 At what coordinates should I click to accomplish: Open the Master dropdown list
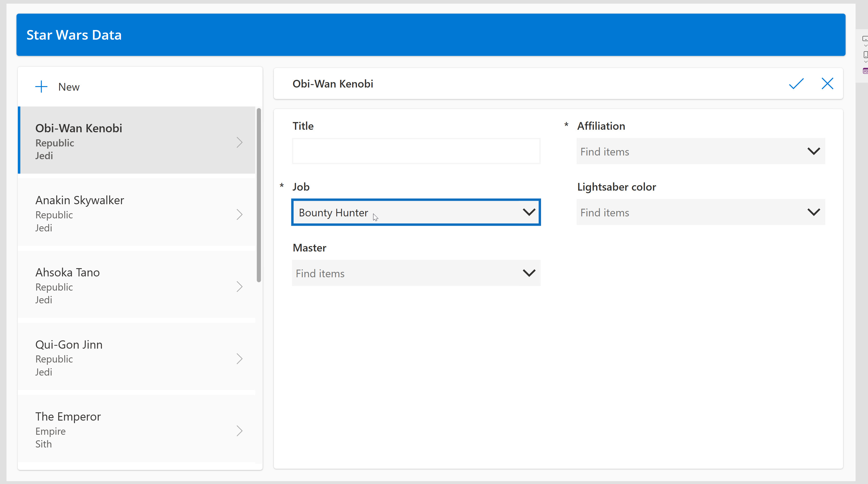(x=529, y=273)
